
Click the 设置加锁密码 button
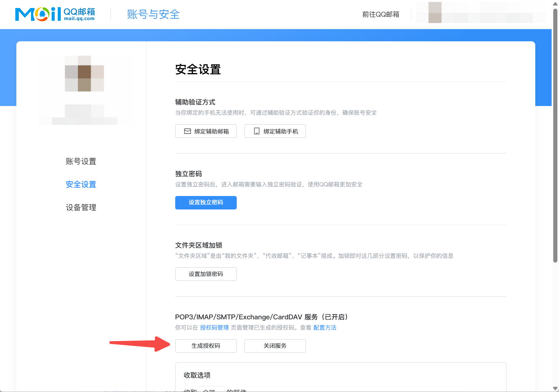point(206,274)
